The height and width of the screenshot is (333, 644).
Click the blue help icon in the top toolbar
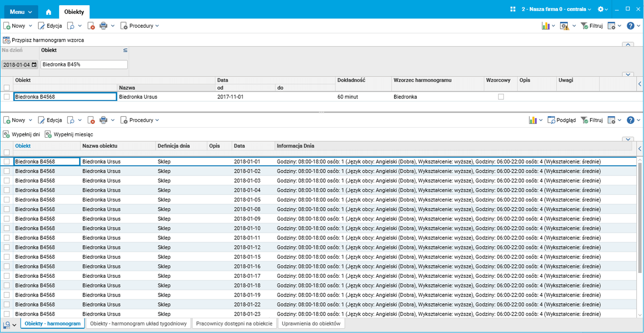pos(631,26)
